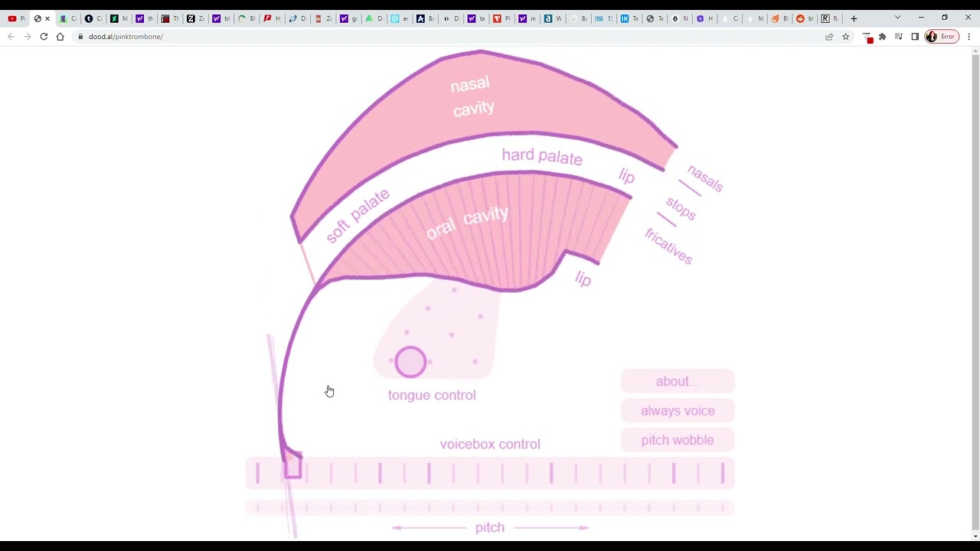View site info lock icon

coord(80,37)
